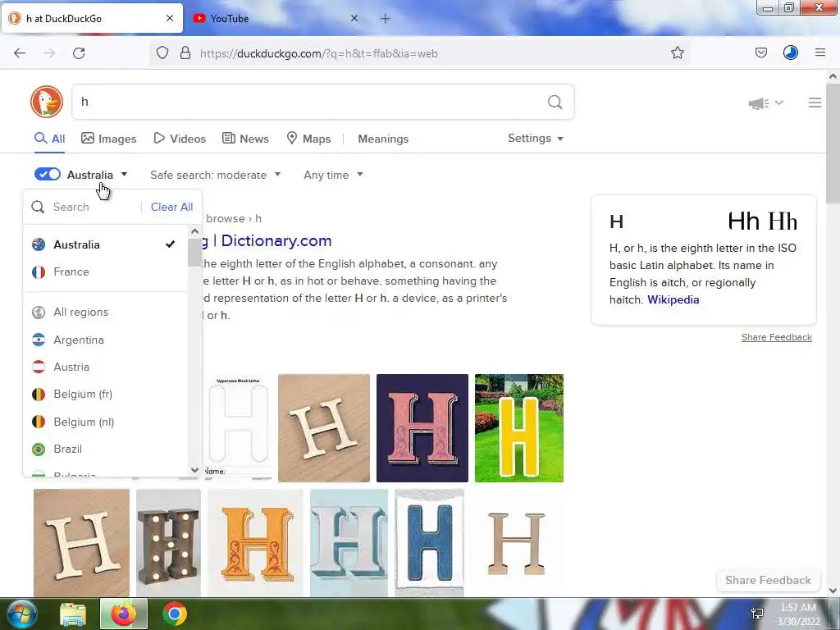
Task: Focus the region Search input field
Action: click(93, 207)
